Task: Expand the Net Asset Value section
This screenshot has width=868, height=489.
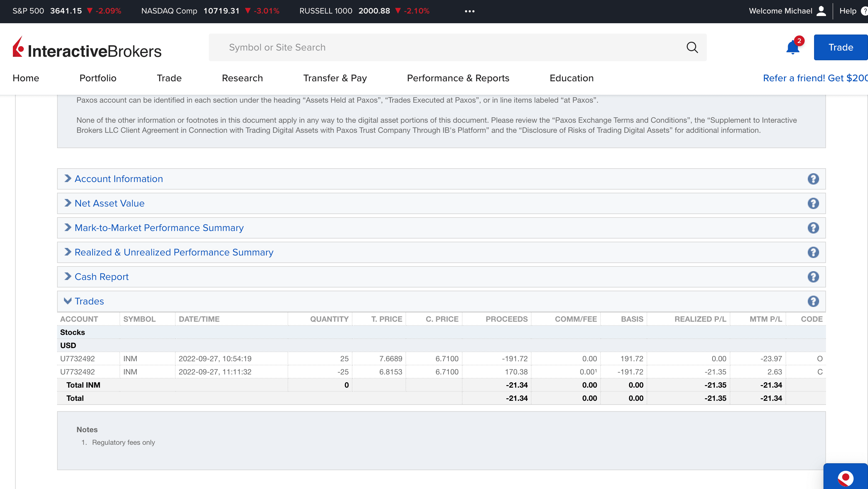Action: (109, 203)
